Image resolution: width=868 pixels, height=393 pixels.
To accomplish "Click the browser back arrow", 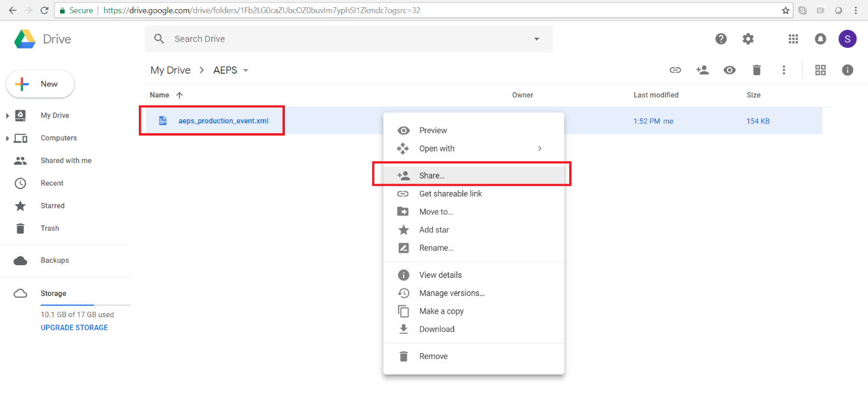I will (x=12, y=10).
